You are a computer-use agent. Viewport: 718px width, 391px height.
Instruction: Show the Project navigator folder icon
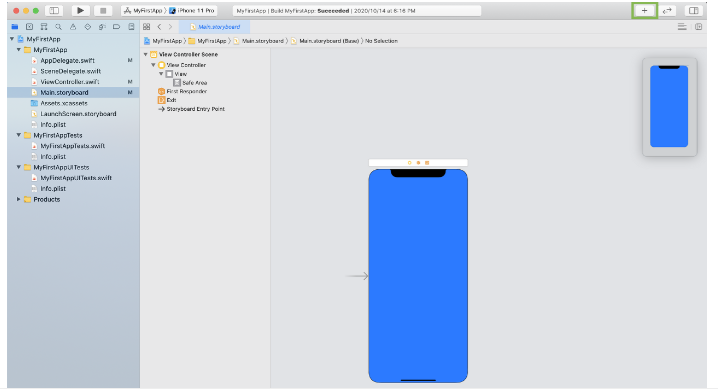15,27
